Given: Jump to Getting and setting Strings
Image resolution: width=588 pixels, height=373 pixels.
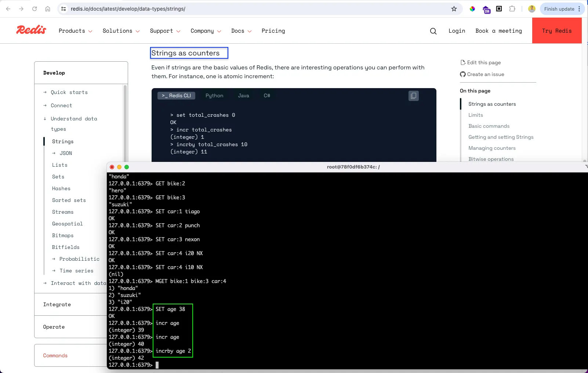Looking at the screenshot, I should [x=501, y=137].
